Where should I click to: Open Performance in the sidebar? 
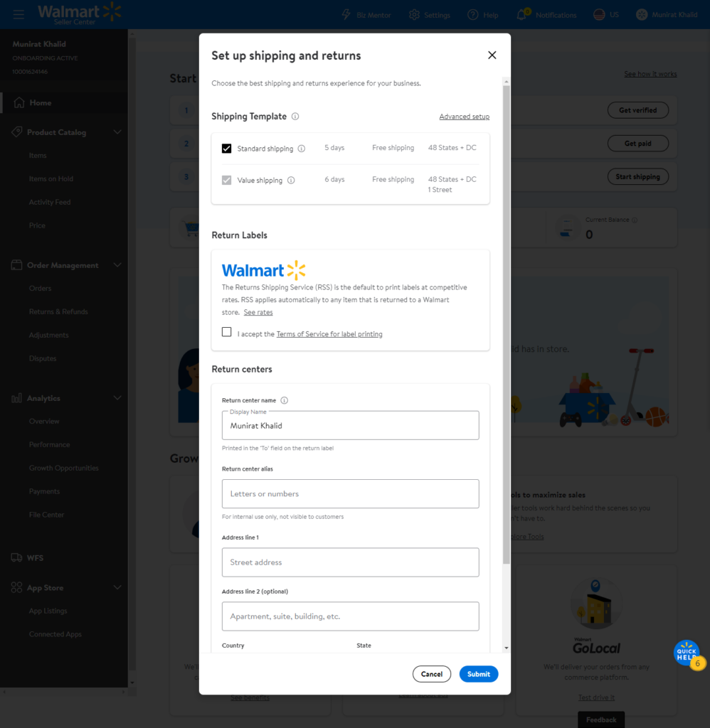click(49, 444)
